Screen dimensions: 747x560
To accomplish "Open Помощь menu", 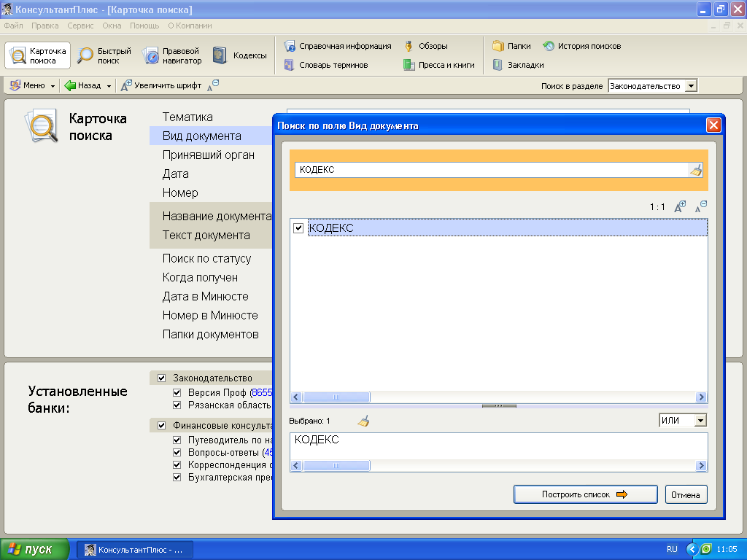I will pyautogui.click(x=144, y=26).
